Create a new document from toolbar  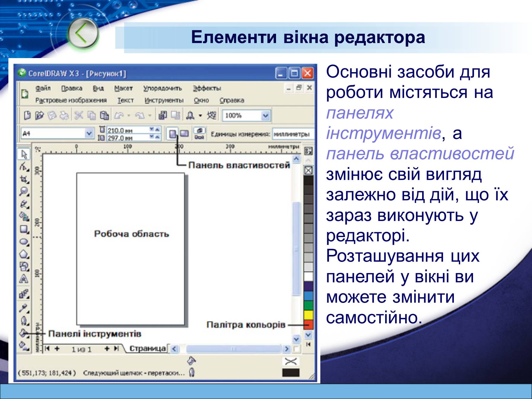click(x=27, y=115)
